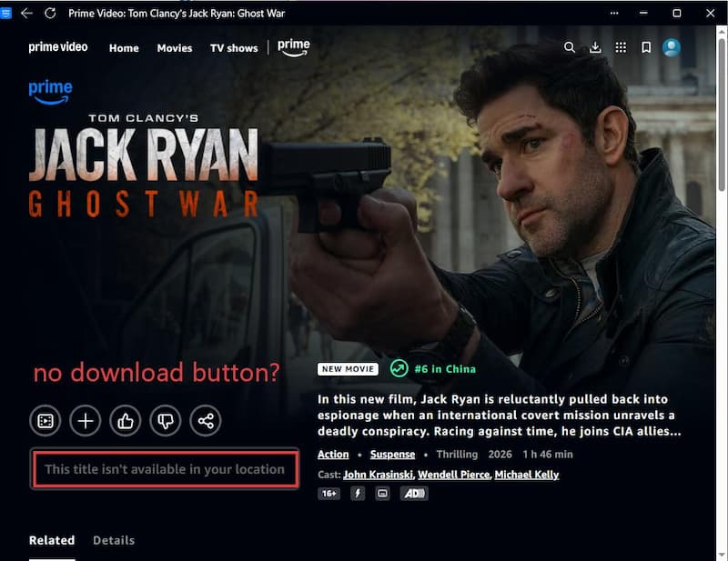This screenshot has width=728, height=561.
Task: Click the '1 h 46 min' runtime
Action: click(548, 455)
